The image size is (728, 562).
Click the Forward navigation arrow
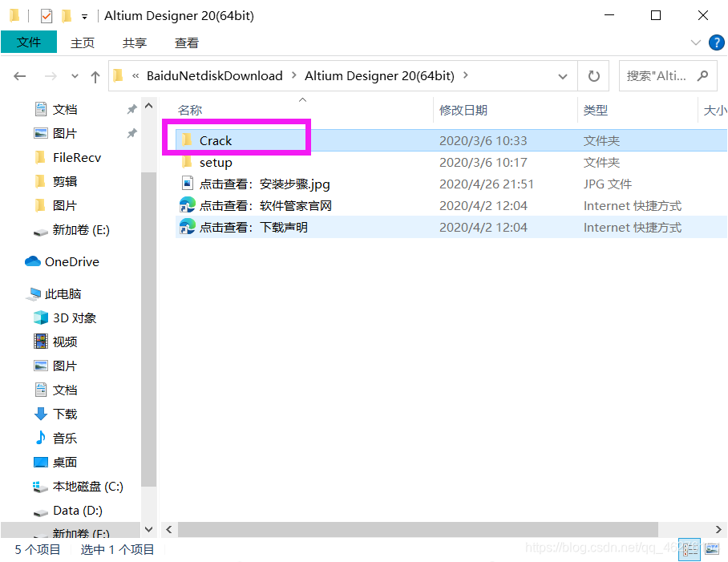click(51, 75)
